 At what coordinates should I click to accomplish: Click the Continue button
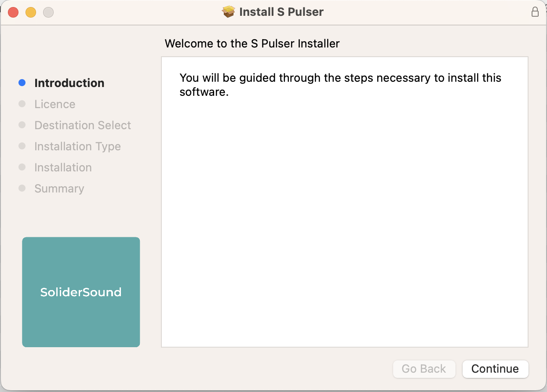coord(495,369)
